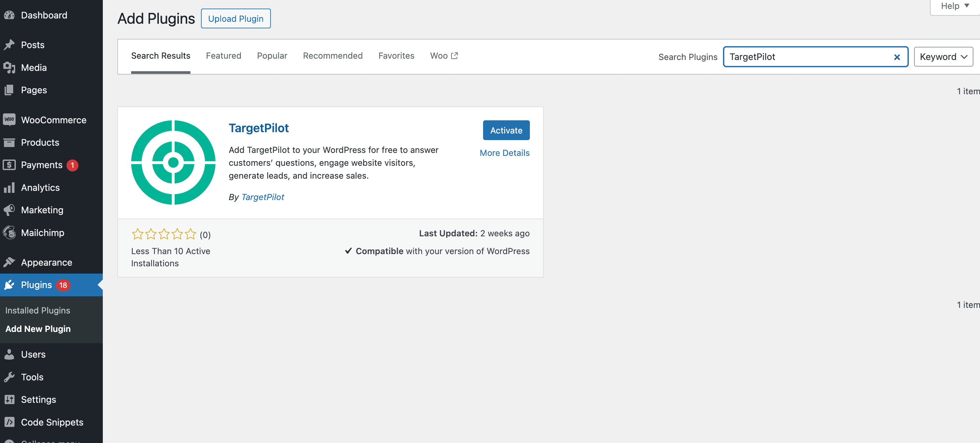
Task: Switch to the Featured tab
Action: (x=224, y=56)
